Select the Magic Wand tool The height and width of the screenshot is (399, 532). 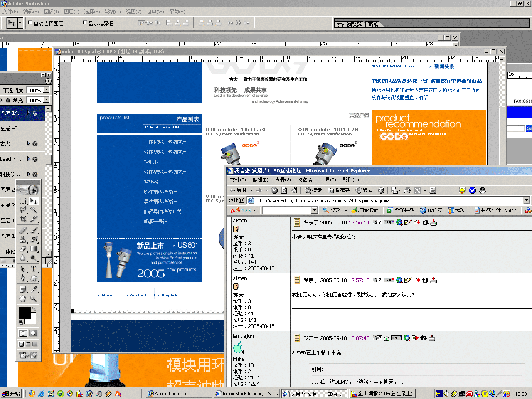pos(34,210)
